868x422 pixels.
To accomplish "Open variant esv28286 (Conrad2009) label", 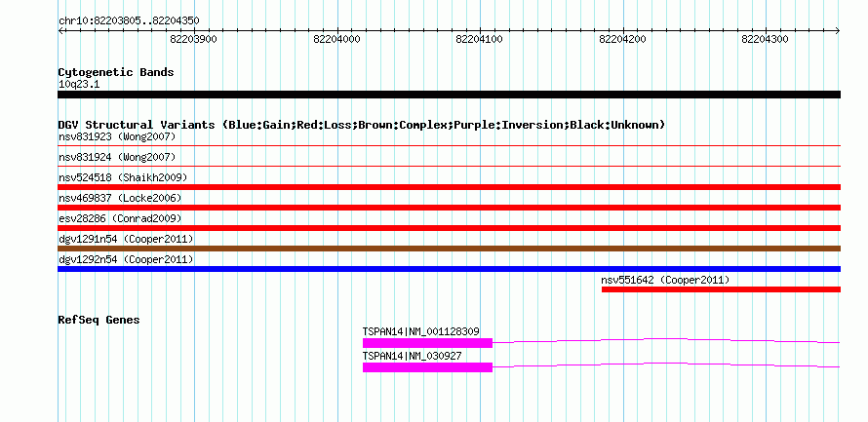I will (120, 218).
